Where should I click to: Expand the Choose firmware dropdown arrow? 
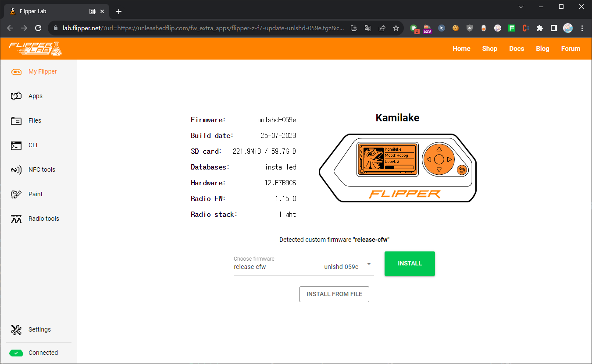pyautogui.click(x=369, y=264)
